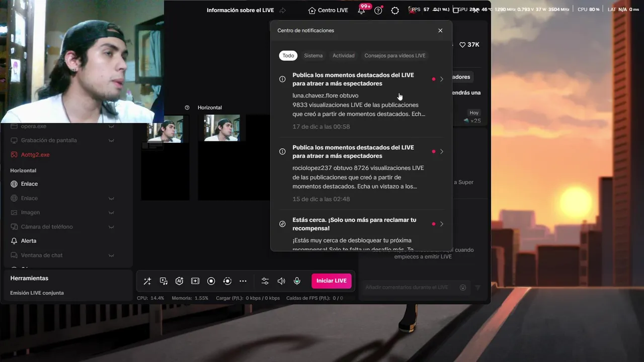
Task: Click info icon of the luna.chavez.flore notification
Action: (x=282, y=79)
